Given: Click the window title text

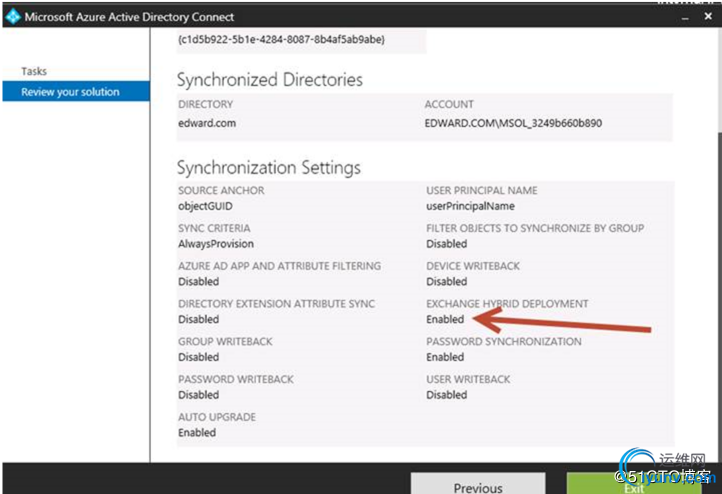Looking at the screenshot, I should pyautogui.click(x=129, y=17).
